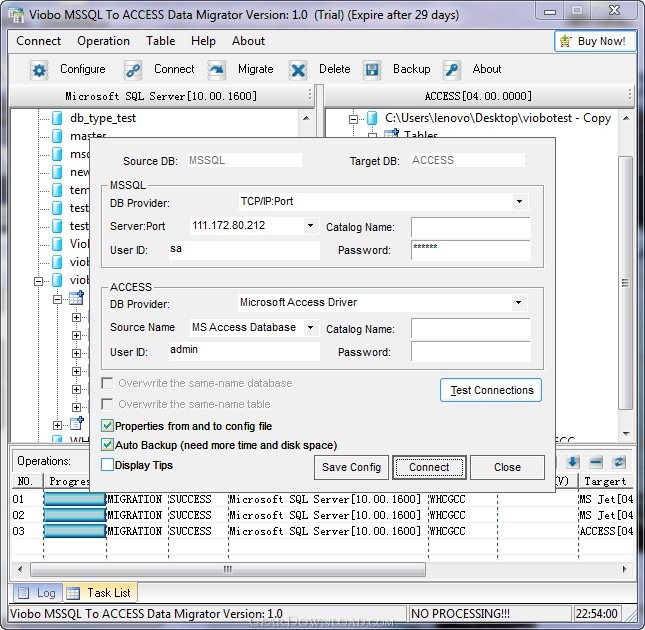Screen dimensions: 645x630
Task: Click the refresh operations icon
Action: click(619, 462)
